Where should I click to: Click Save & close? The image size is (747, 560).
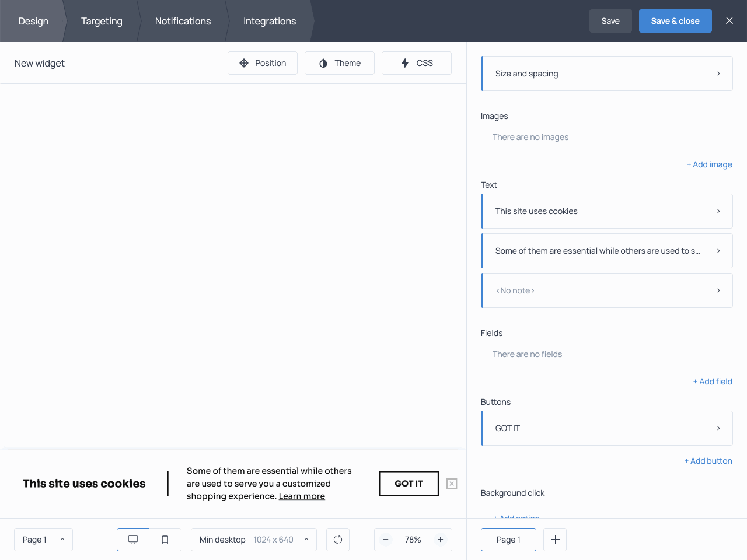pos(675,20)
